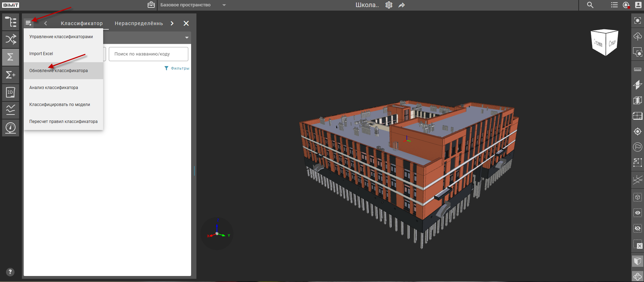Image resolution: width=644 pixels, height=282 pixels.
Task: Toggle the bottom-most right toolbar view mode
Action: pos(638,276)
